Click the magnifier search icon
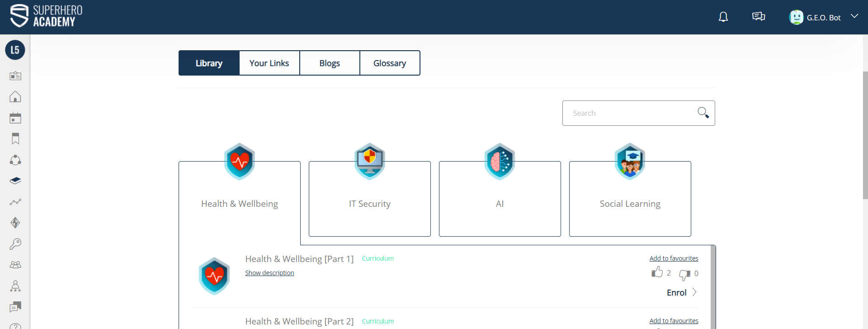This screenshot has width=868, height=329. point(703,113)
